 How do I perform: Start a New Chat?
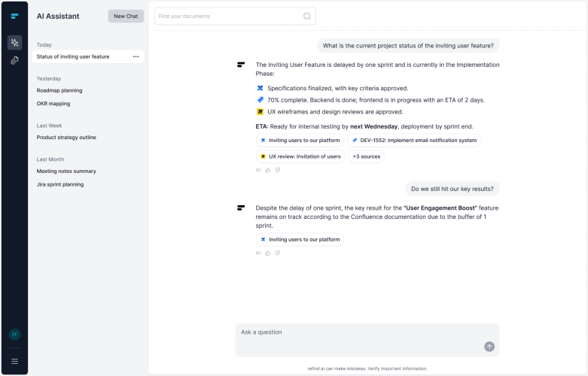coord(126,16)
